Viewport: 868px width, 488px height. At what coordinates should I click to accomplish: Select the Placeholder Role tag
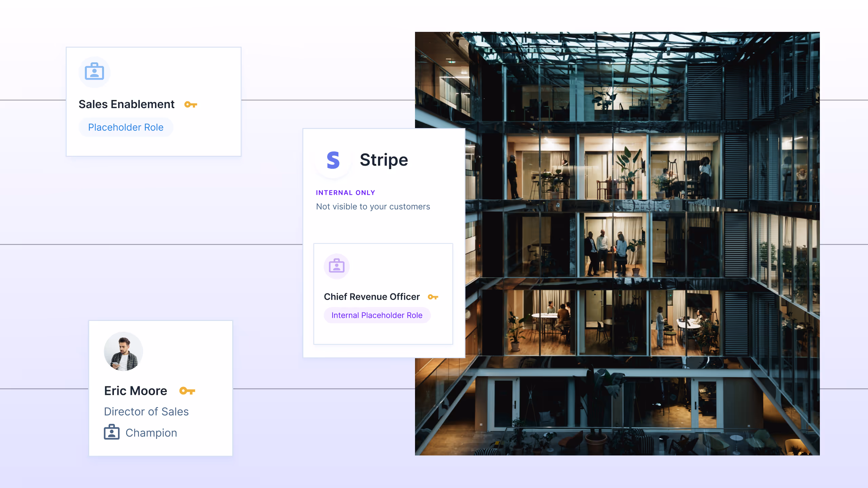[x=126, y=127]
